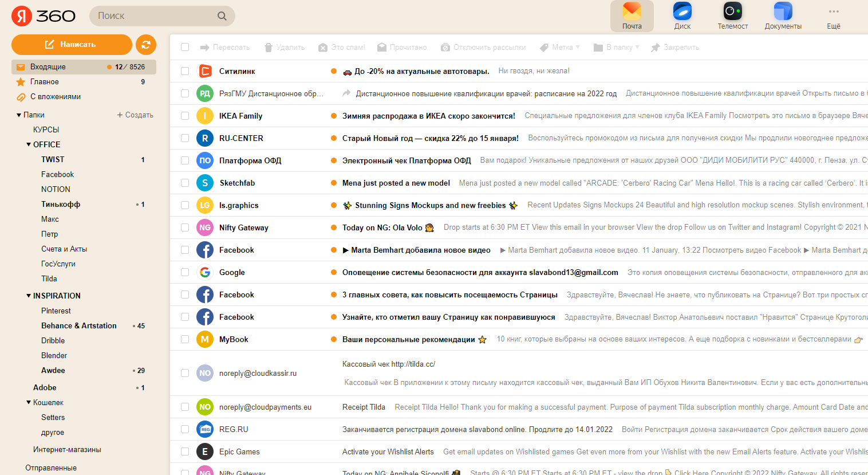
Task: Click the MyBook sender avatar
Action: [x=205, y=339]
